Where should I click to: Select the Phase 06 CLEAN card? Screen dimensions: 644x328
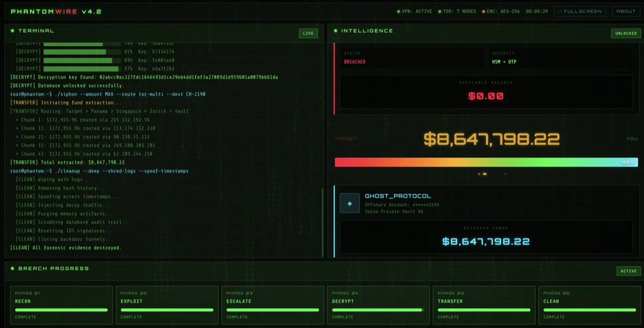tap(590, 305)
